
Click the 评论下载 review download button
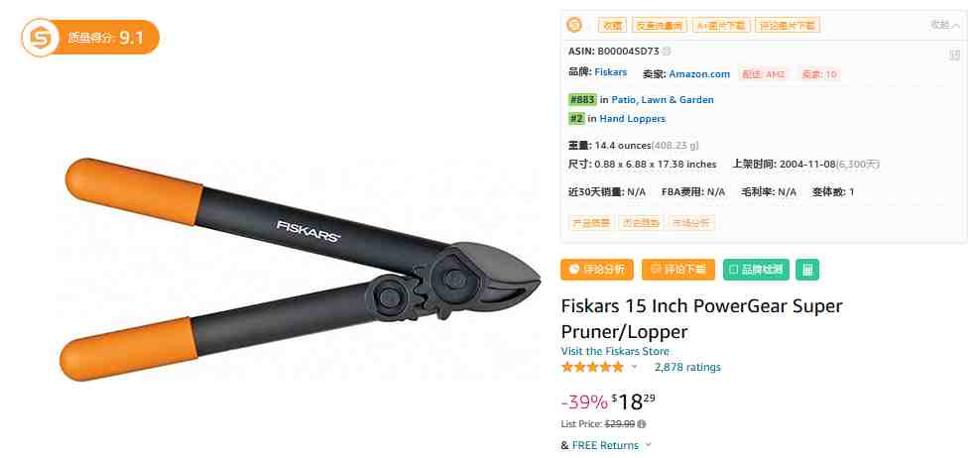(x=678, y=270)
